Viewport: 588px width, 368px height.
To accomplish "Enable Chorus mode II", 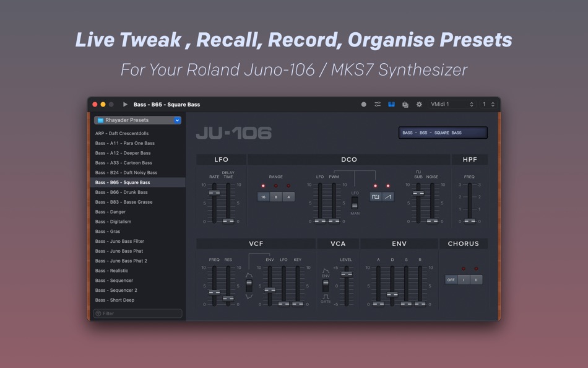I will (475, 279).
